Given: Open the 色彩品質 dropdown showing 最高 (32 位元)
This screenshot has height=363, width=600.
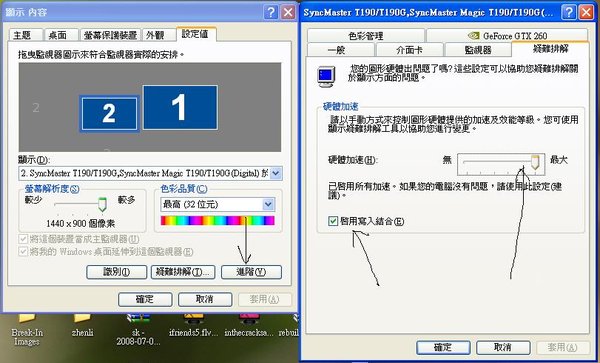Looking at the screenshot, I should pyautogui.click(x=269, y=204).
